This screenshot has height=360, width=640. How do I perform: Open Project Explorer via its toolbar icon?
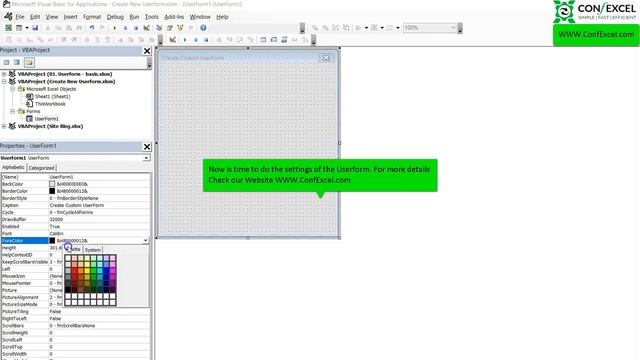point(159,28)
